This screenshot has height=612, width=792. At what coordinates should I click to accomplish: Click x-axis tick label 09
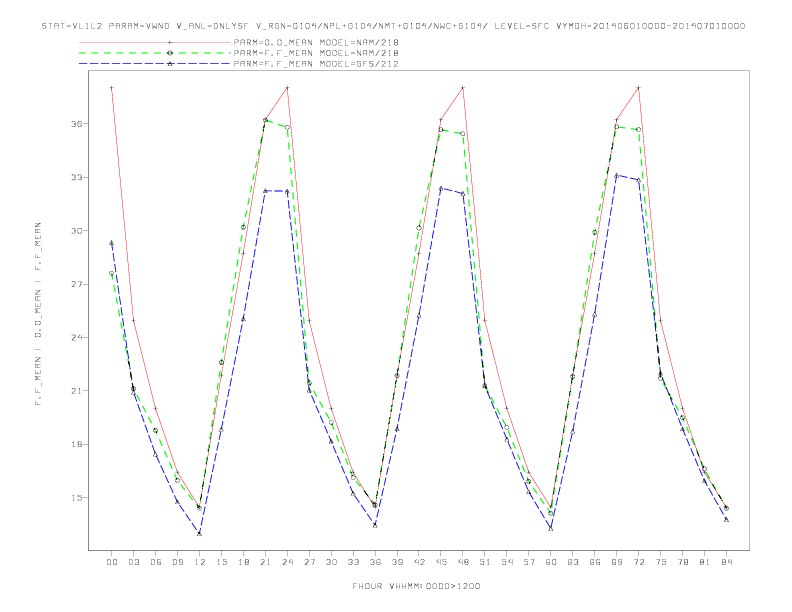pos(177,562)
